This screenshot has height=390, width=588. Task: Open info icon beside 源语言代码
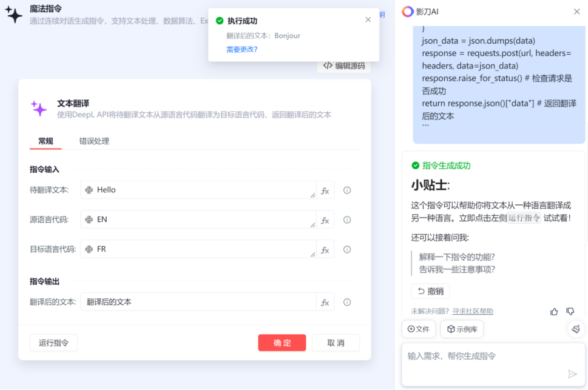347,220
